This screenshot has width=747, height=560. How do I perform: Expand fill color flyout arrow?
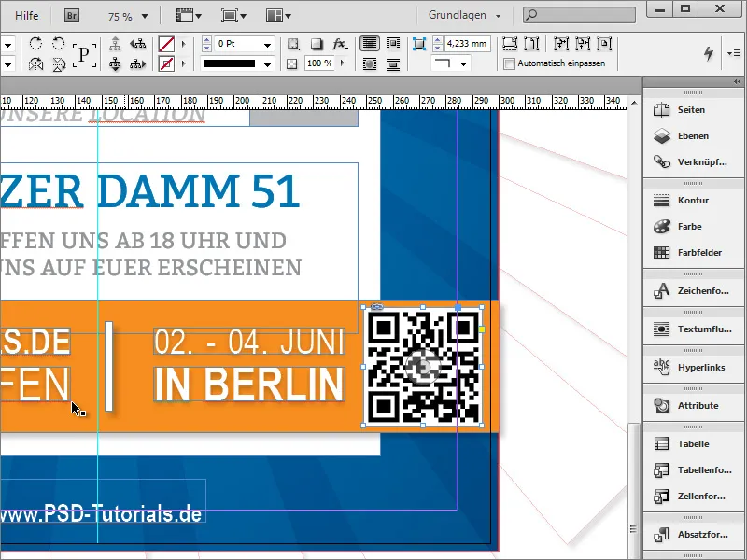(183, 44)
